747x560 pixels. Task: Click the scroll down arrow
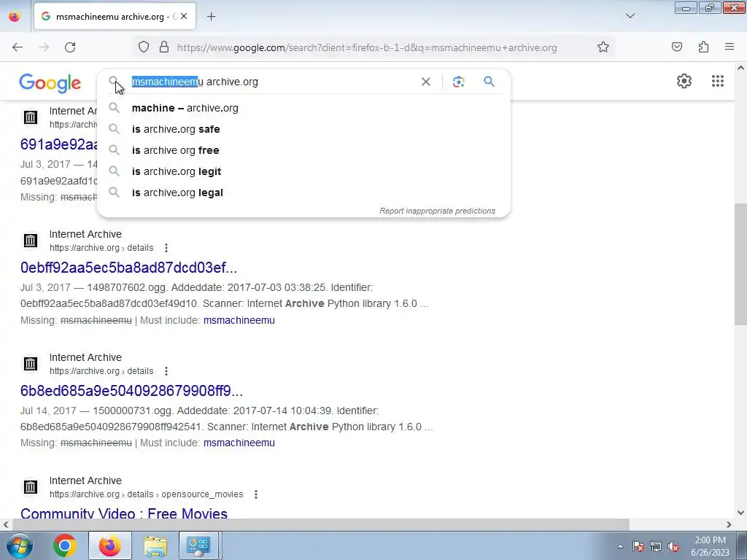point(740,513)
